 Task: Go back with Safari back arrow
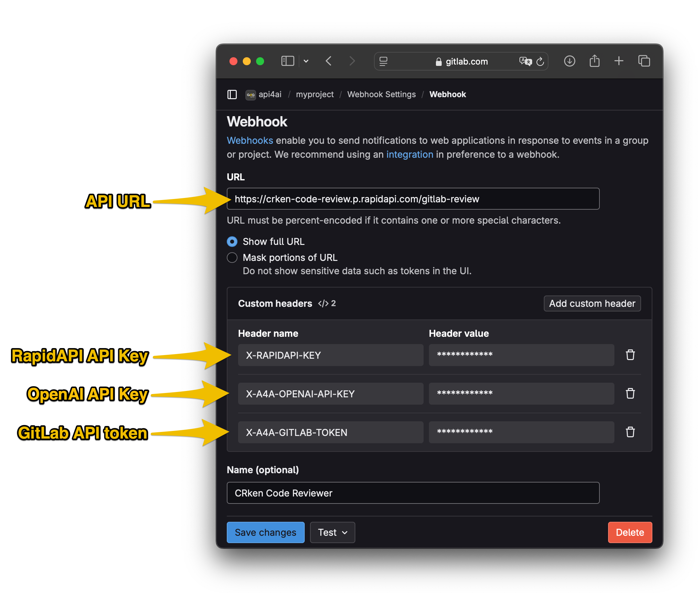coord(329,61)
